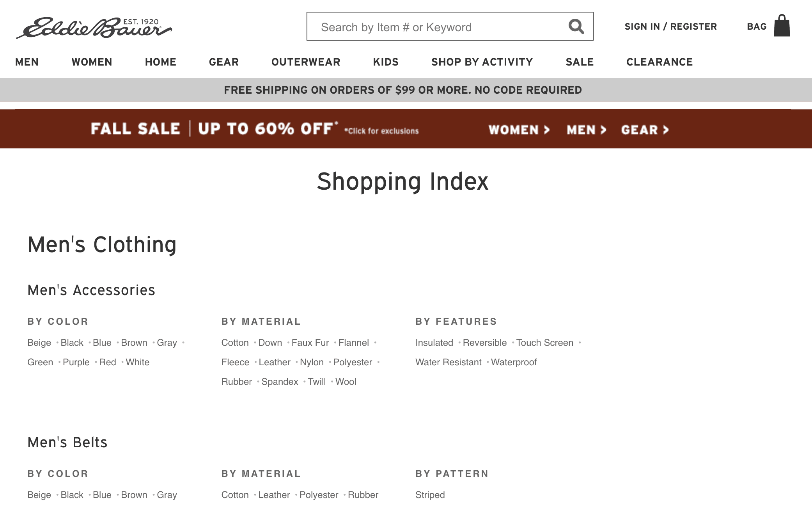Select Leather under Men's Belts materials

[274, 494]
